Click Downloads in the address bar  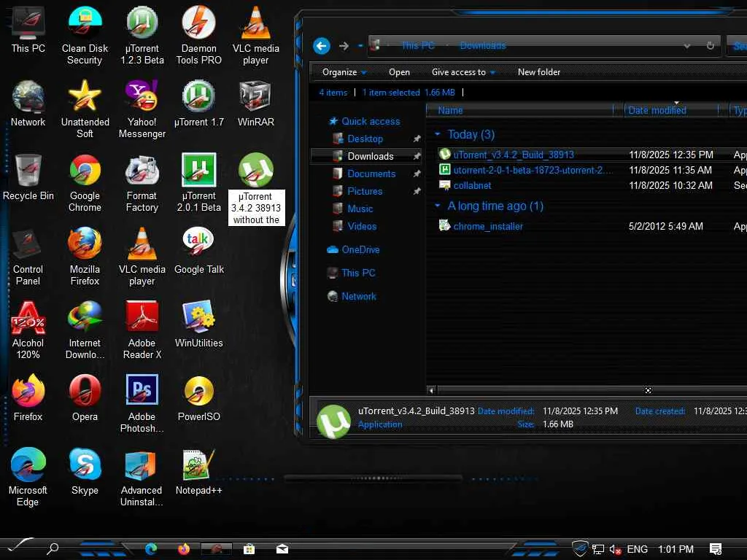pyautogui.click(x=483, y=46)
